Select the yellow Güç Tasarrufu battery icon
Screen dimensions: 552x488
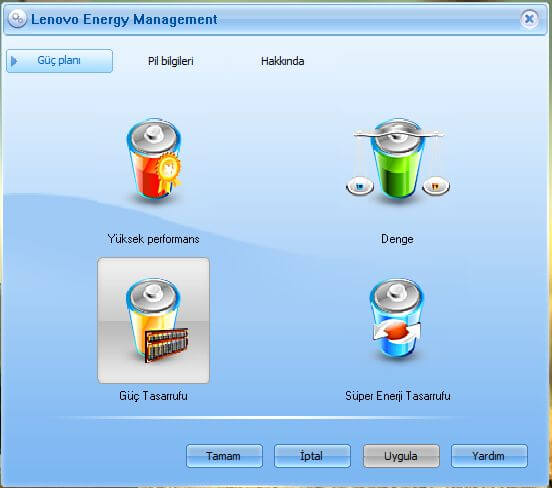pos(153,320)
